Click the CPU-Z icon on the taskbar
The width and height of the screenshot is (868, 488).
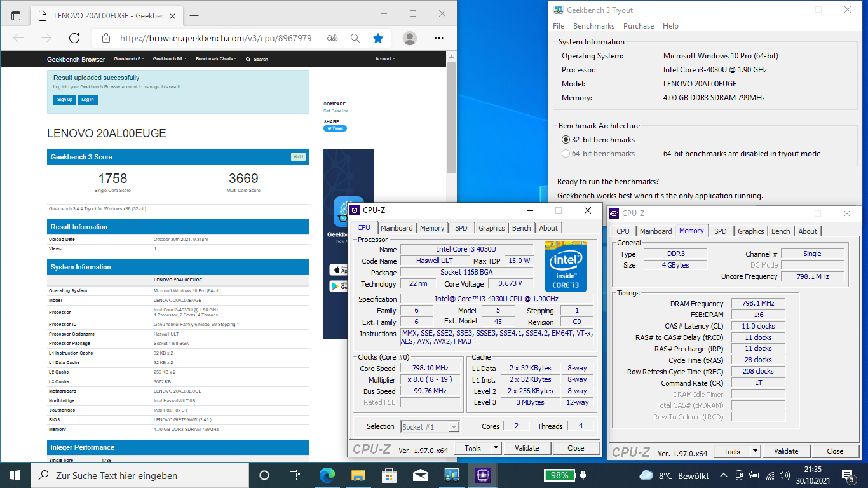(x=482, y=475)
